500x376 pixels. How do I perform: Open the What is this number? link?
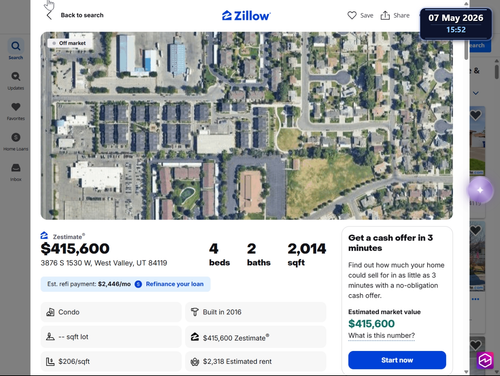[x=382, y=335]
